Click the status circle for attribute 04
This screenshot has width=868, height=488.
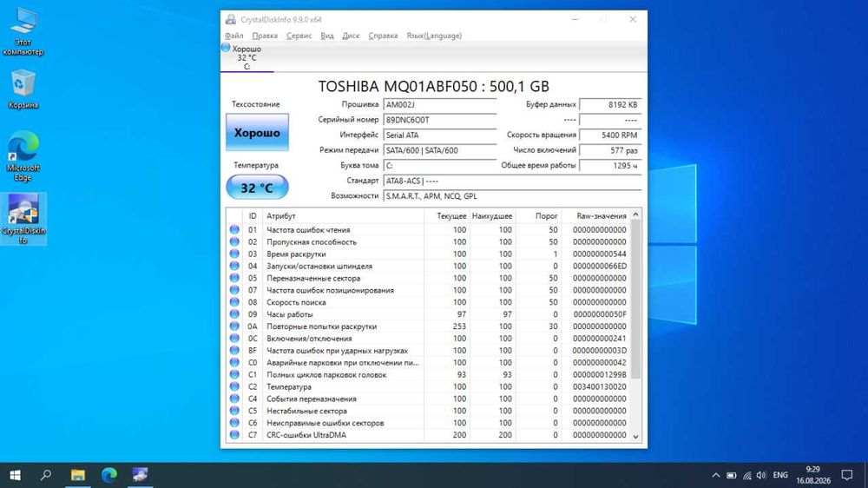(234, 266)
